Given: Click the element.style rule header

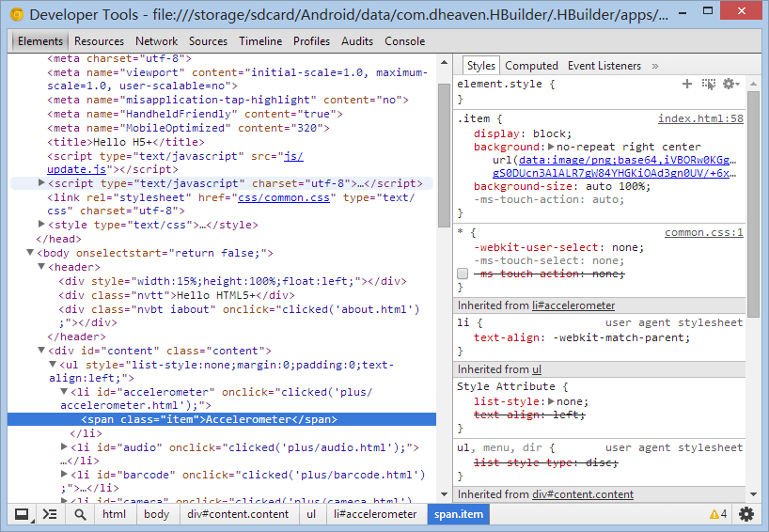Looking at the screenshot, I should (x=506, y=84).
